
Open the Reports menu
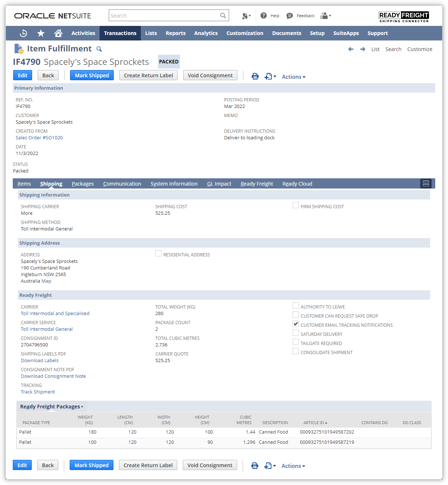tap(175, 33)
